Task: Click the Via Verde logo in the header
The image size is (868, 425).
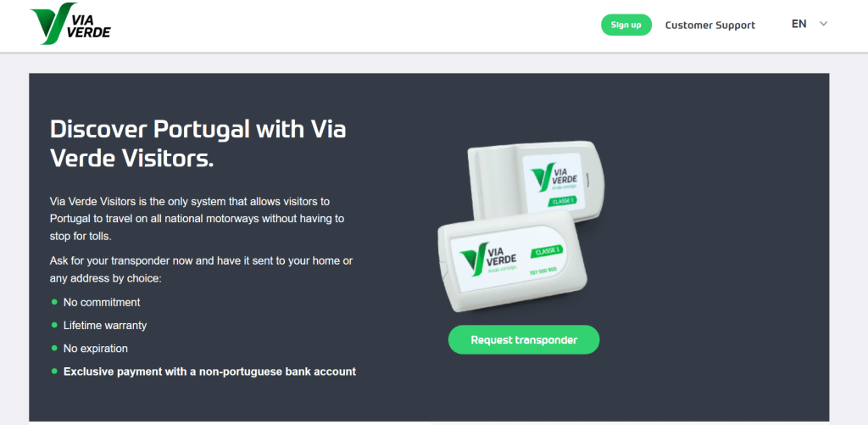Action: [70, 24]
